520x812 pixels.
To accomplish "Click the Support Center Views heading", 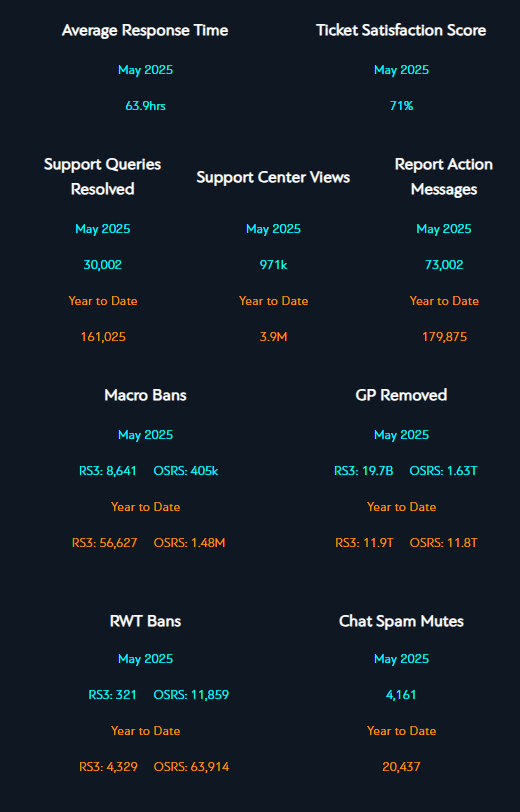I will coord(273,177).
